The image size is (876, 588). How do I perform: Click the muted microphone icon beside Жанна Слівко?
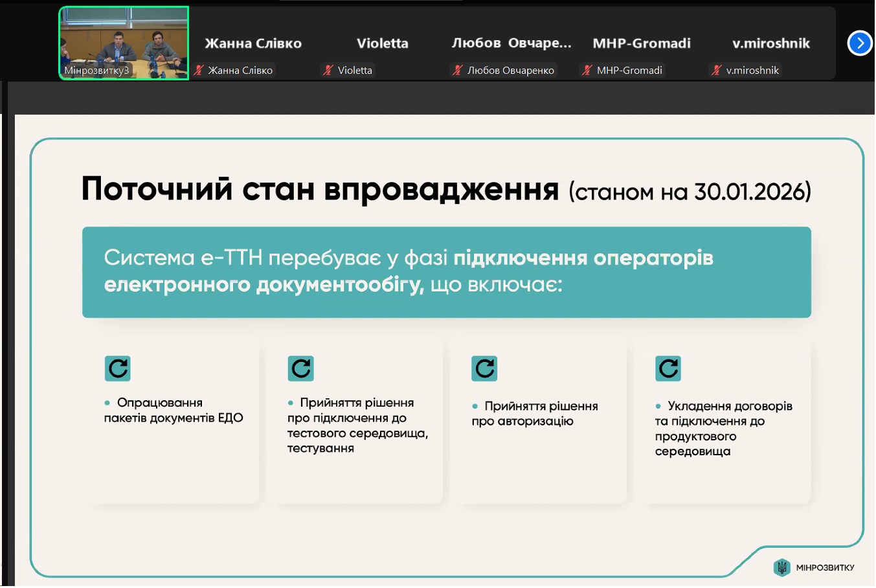point(199,71)
